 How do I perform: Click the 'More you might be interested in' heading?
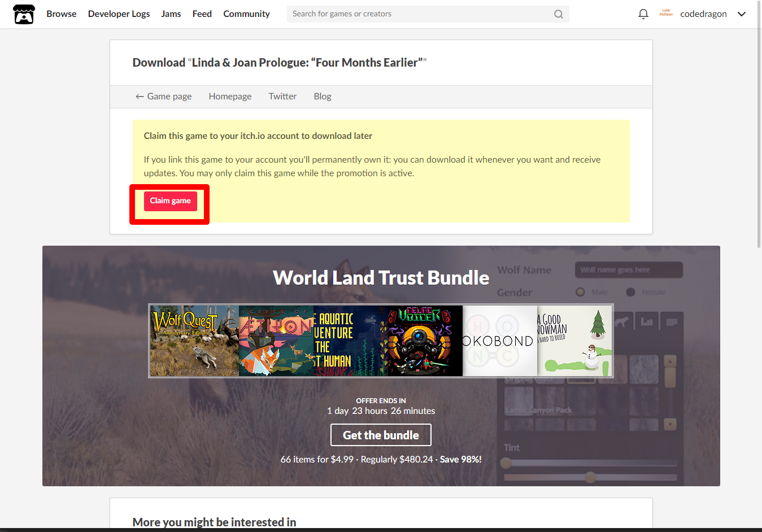(214, 522)
